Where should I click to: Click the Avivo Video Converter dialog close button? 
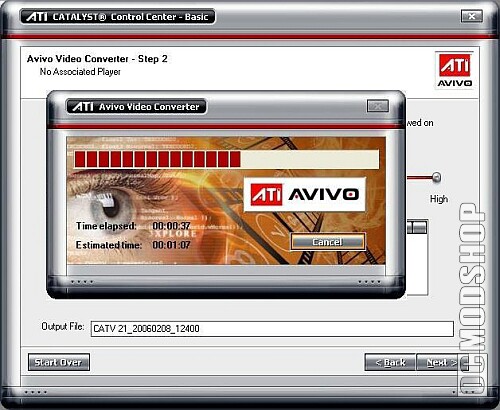tap(378, 106)
